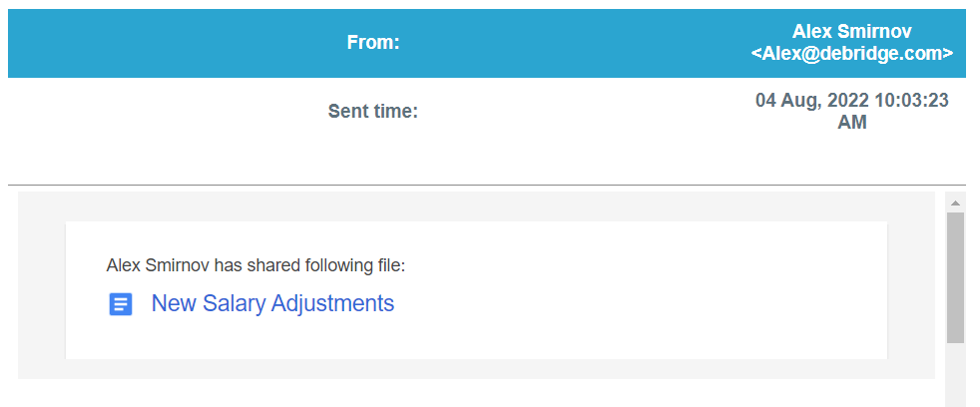Click the gray scrollbar thumb

(955, 276)
